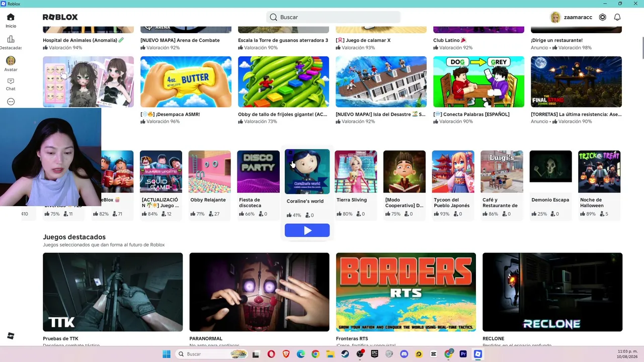
Task: Open the Demonio Escapa game tile
Action: [x=550, y=171]
